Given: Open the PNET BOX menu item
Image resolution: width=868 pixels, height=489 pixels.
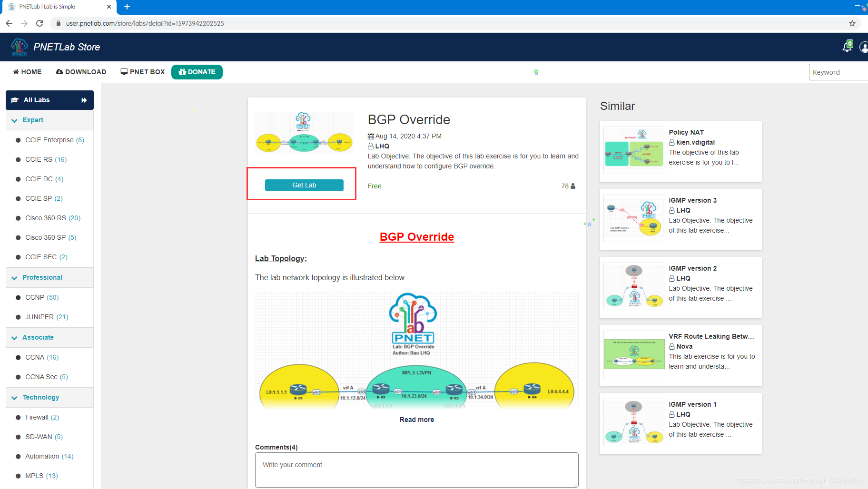Looking at the screenshot, I should click(x=143, y=72).
